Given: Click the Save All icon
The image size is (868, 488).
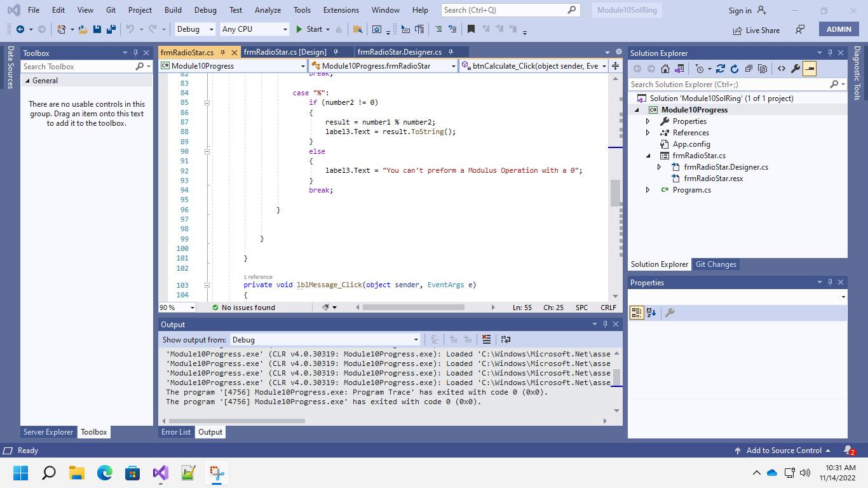Looking at the screenshot, I should click(111, 29).
